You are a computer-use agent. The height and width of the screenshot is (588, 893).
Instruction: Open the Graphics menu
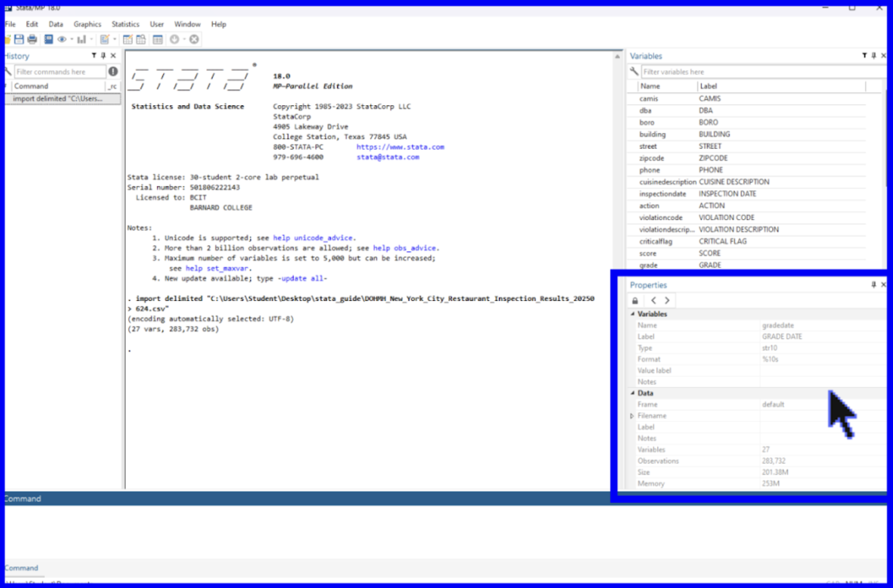tap(87, 24)
